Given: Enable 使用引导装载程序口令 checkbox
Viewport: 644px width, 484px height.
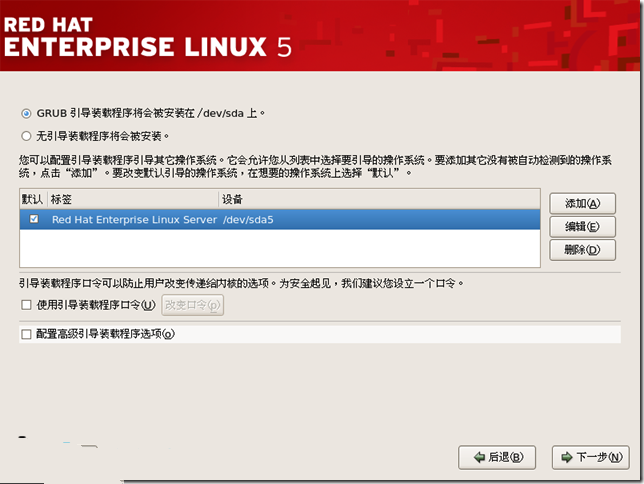Looking at the screenshot, I should (x=26, y=305).
